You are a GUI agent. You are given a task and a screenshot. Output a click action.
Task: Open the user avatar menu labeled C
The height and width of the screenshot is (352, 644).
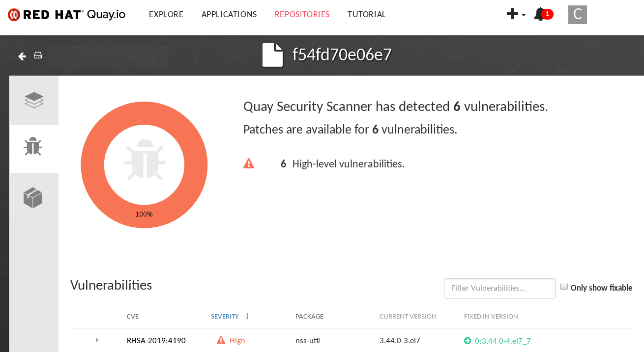(x=577, y=14)
